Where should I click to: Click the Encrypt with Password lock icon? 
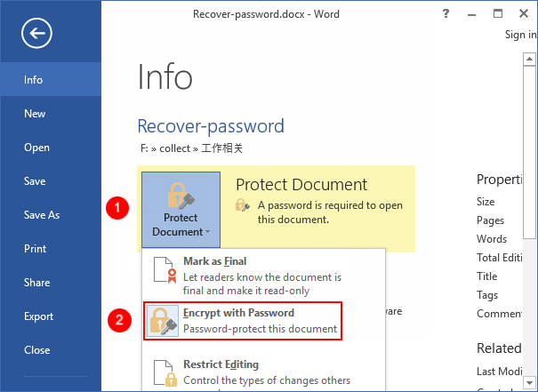[x=163, y=321]
